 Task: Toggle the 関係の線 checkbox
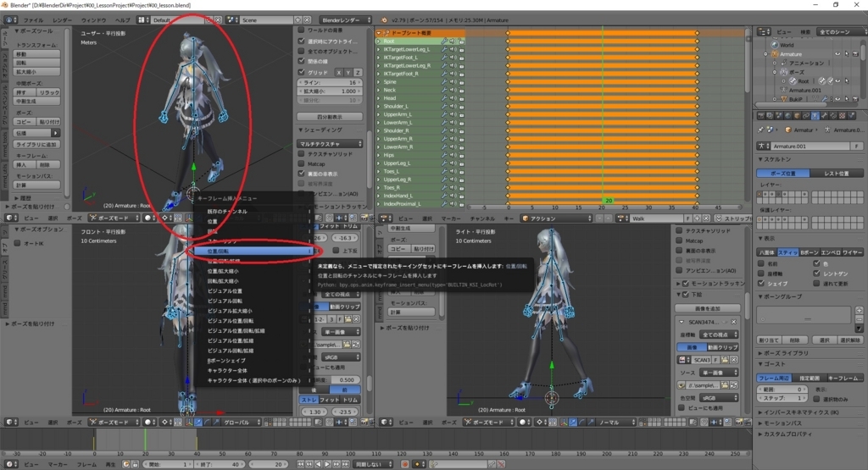click(302, 61)
